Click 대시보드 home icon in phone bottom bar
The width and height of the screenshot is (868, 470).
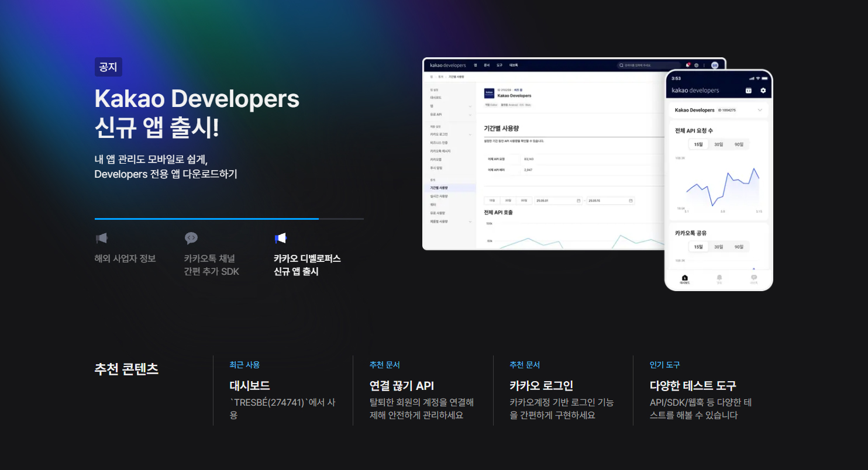[x=685, y=279]
